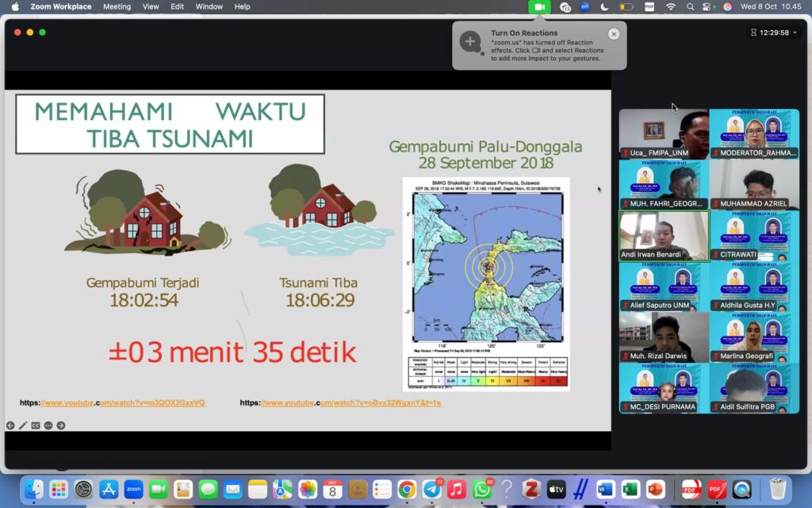Screen dimensions: 812x508
Task: Open WhatsApp from the Dock
Action: (481, 489)
